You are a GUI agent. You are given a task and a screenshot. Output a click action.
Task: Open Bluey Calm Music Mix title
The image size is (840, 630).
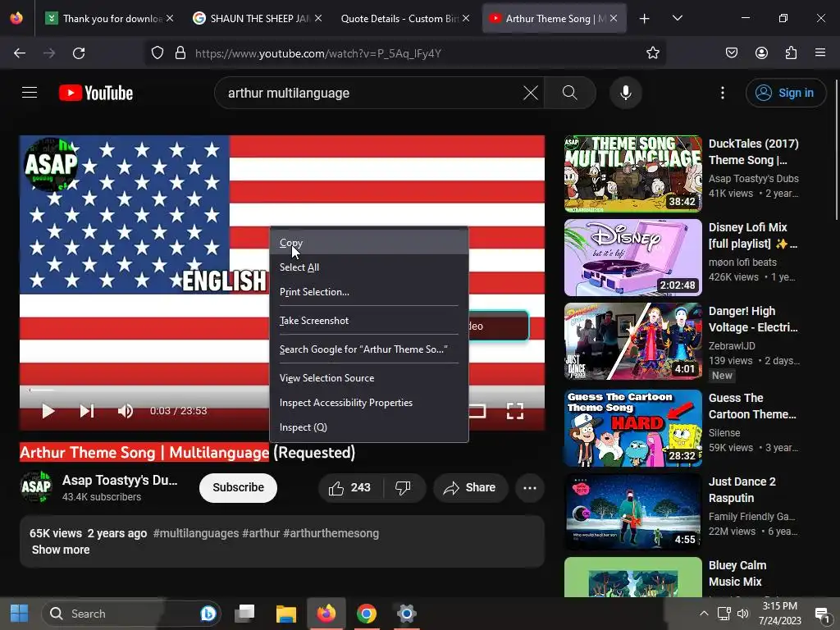(x=737, y=573)
